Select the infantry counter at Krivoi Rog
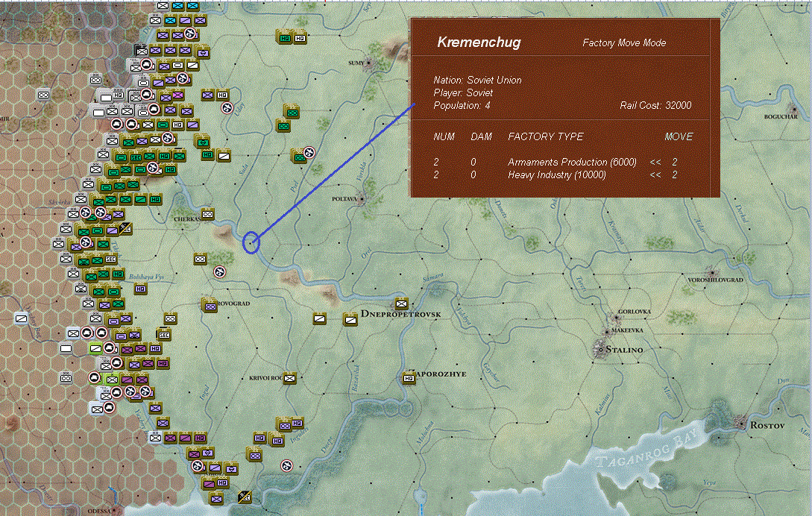The image size is (812, 516). [x=290, y=378]
